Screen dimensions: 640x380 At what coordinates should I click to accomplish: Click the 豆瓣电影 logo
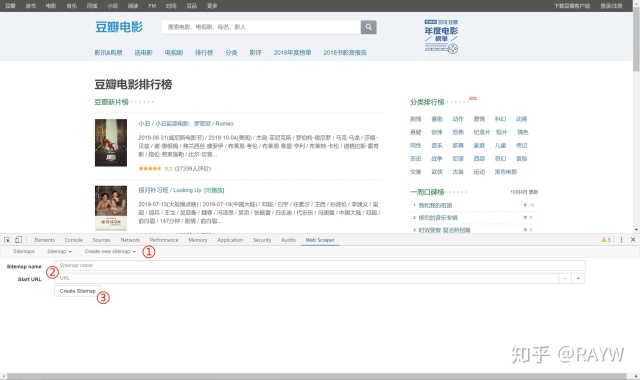[119, 27]
